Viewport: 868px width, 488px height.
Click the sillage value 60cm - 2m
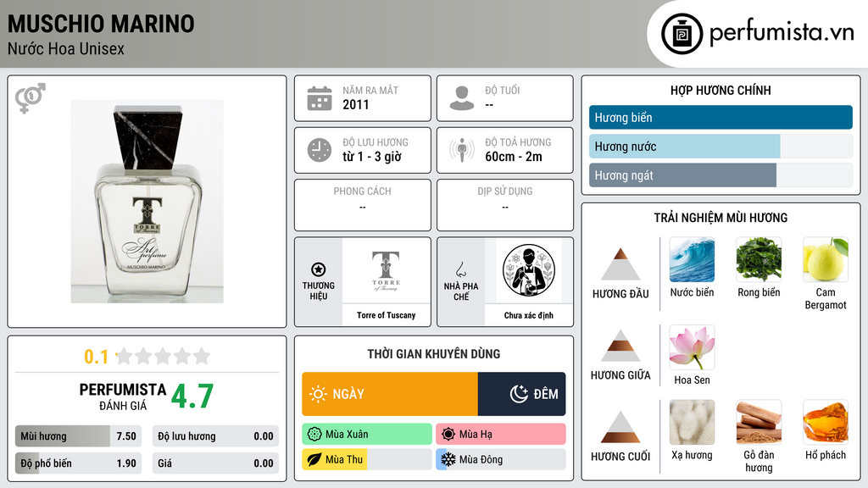514,157
